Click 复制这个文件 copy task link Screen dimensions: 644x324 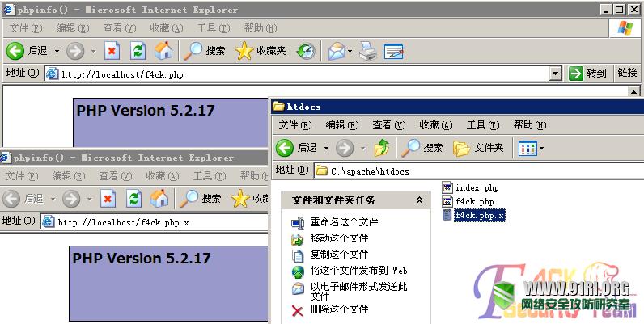[339, 255]
